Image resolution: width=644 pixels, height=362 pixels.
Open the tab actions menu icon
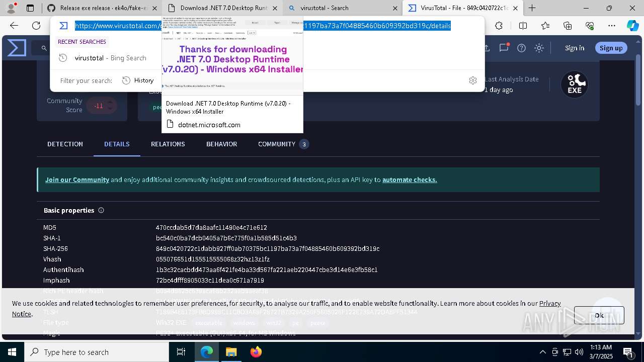pos(30,8)
